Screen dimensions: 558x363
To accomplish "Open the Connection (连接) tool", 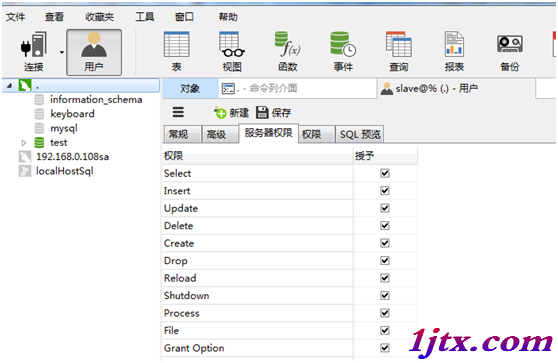I will pos(34,52).
